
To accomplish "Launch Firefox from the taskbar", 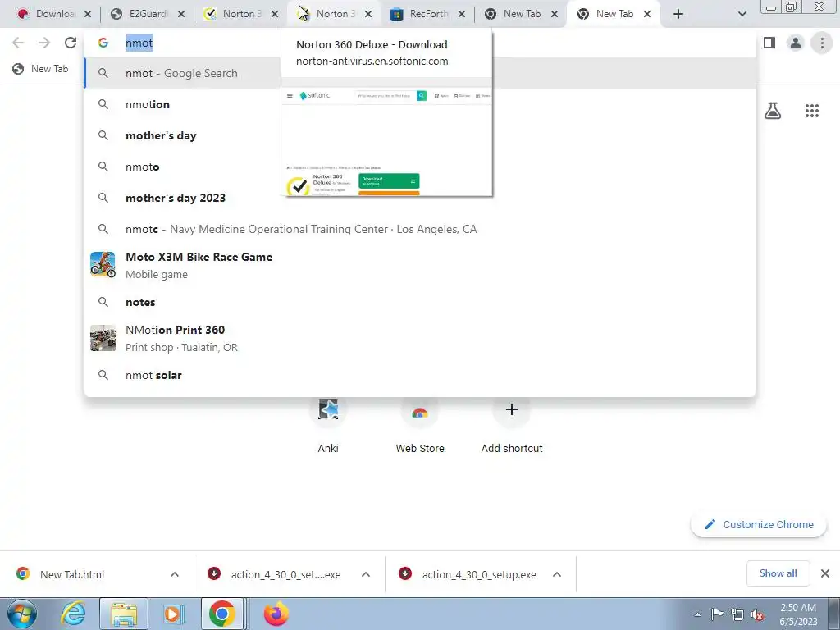I will tap(276, 614).
